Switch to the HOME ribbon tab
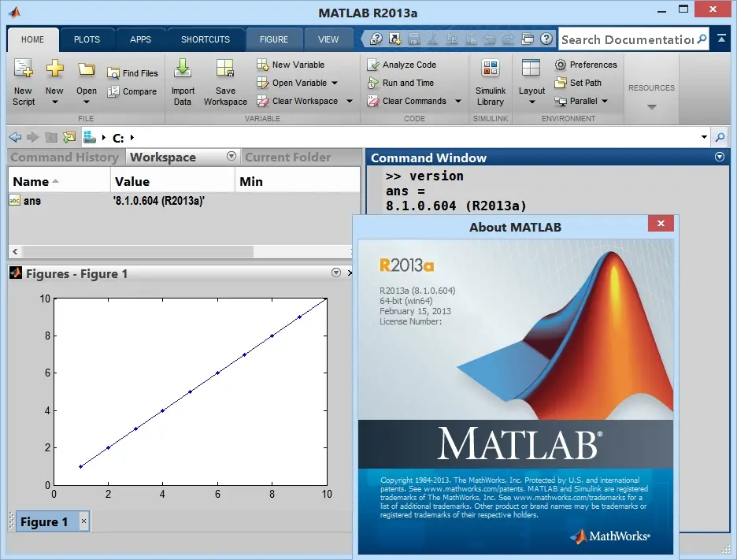The height and width of the screenshot is (560, 737). [32, 39]
